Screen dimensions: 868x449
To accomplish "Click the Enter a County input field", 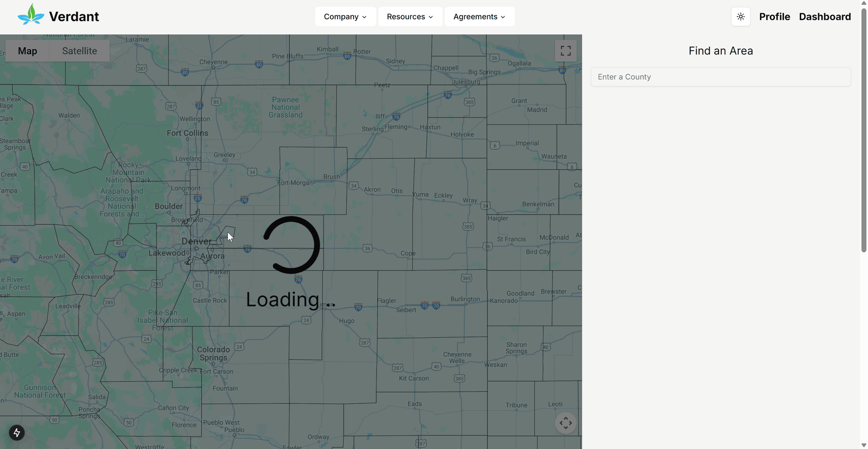I will (x=720, y=76).
